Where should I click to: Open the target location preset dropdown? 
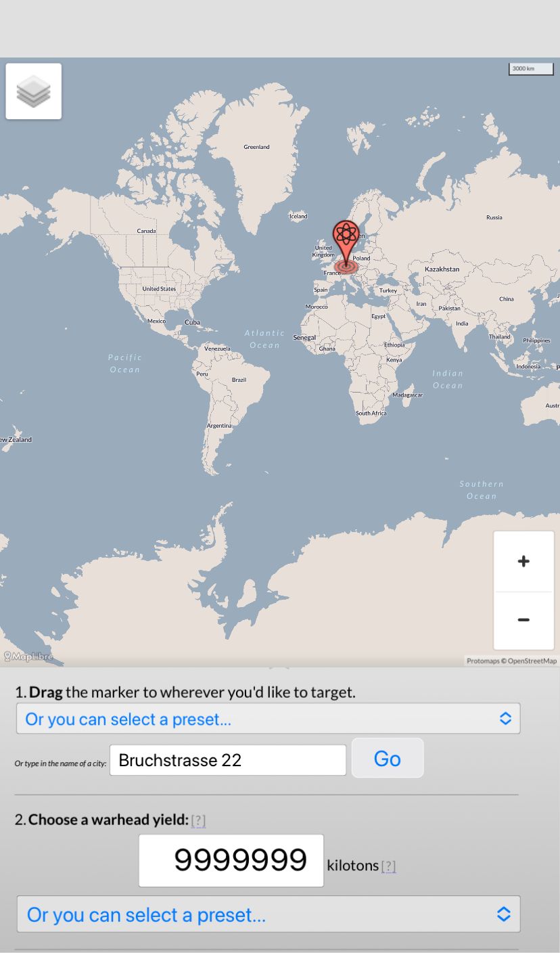tap(268, 719)
